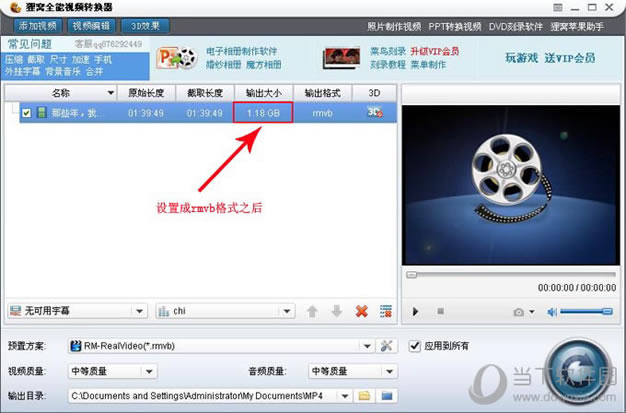Expand the 预置方案 RM-RealVideo format dropdown
Screen dimensions: 626x413
[x=366, y=346]
